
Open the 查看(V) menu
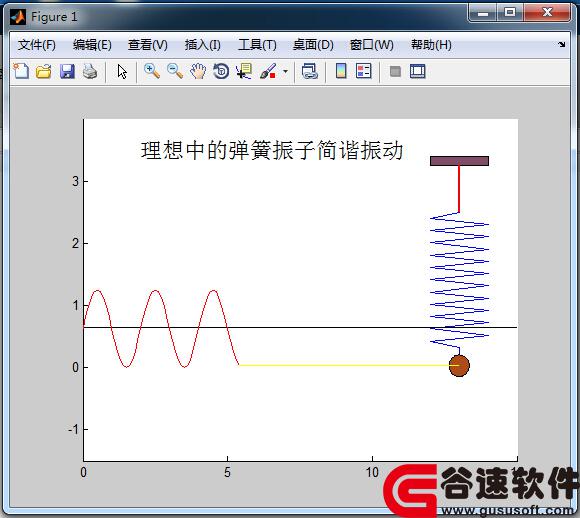[x=148, y=45]
